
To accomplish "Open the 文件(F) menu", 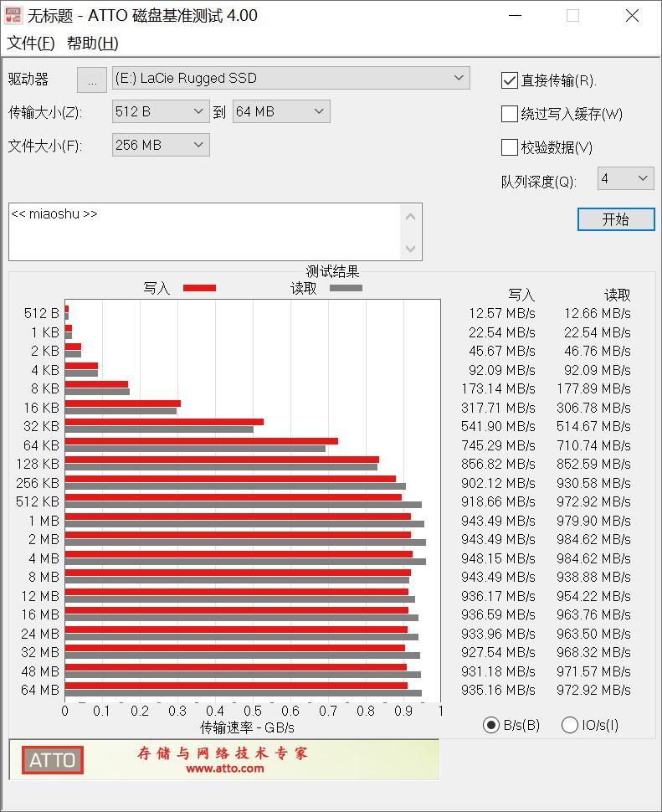I will (30, 43).
